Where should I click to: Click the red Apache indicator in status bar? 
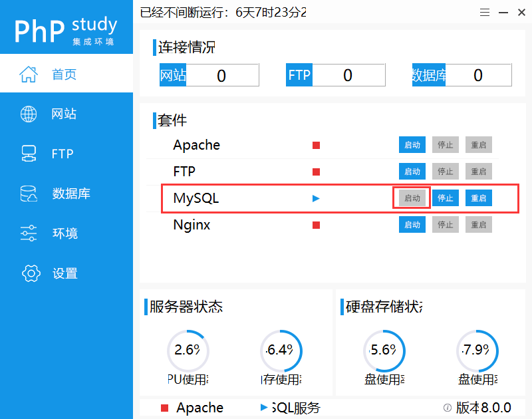(164, 408)
